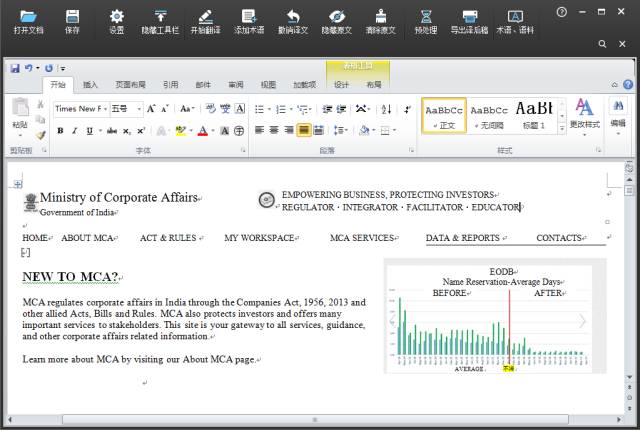Click the 预处理 hourglass icon
Viewport: 640px width, 430px height.
(x=426, y=17)
